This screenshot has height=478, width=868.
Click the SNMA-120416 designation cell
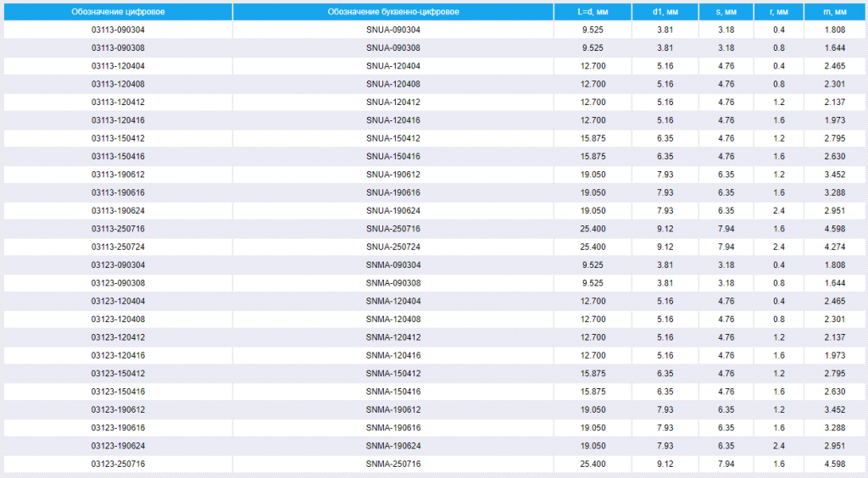point(393,355)
